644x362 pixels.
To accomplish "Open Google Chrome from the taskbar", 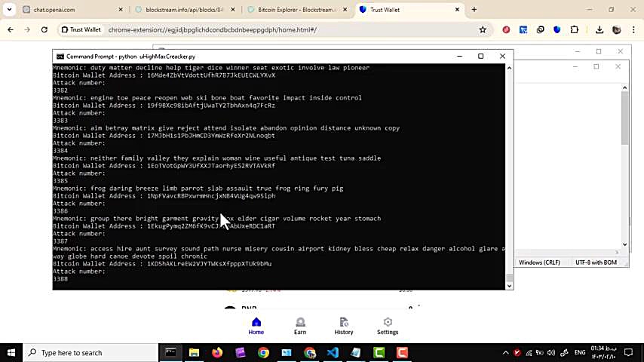I will click(263, 352).
